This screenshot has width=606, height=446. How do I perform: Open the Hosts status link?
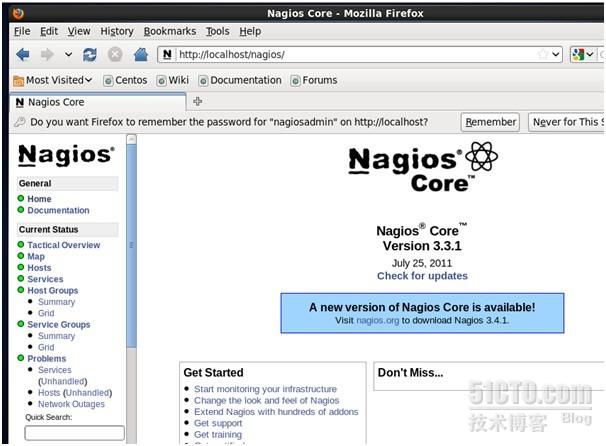[x=39, y=268]
